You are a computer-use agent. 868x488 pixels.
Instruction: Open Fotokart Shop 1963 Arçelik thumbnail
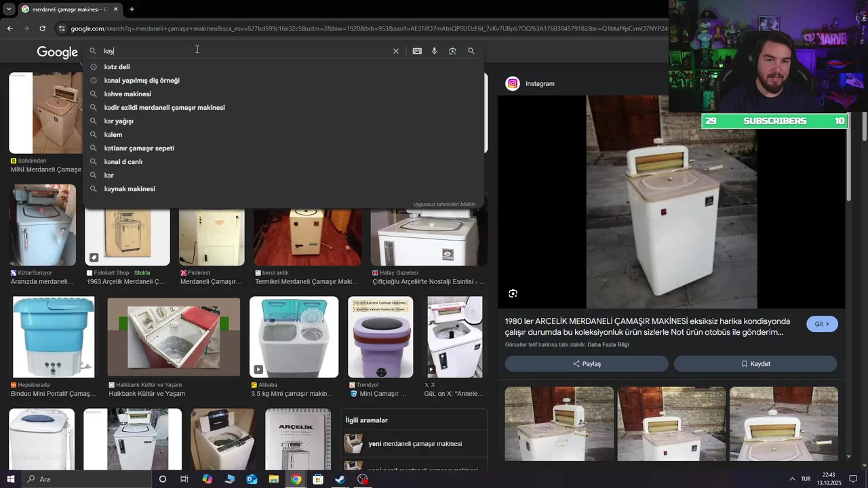click(127, 237)
